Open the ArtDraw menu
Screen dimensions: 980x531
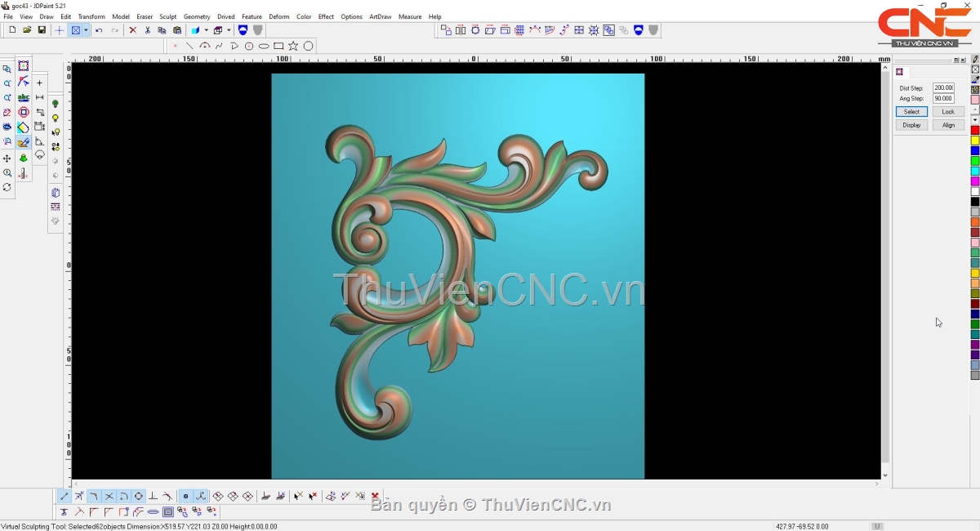[x=380, y=16]
